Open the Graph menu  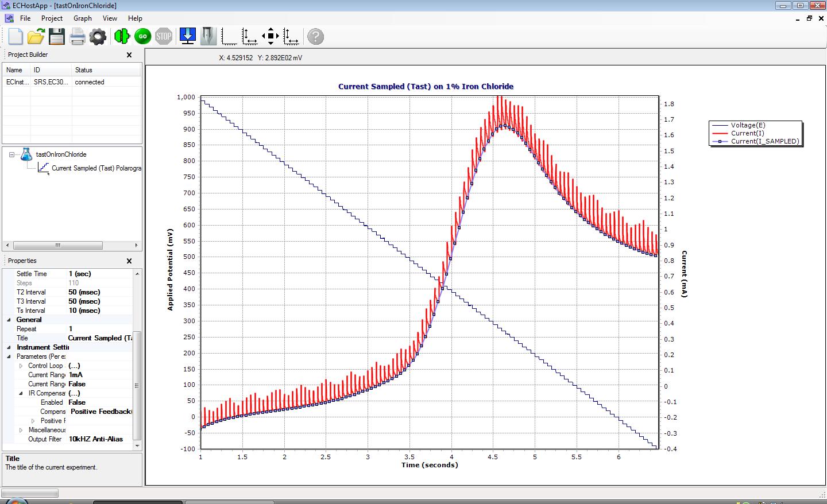(x=83, y=18)
